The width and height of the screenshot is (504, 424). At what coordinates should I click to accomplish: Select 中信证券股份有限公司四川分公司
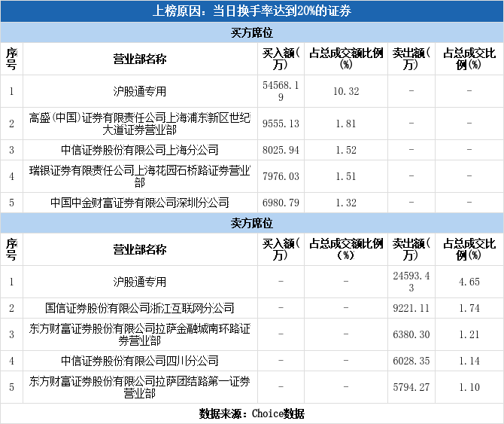pyautogui.click(x=140, y=361)
